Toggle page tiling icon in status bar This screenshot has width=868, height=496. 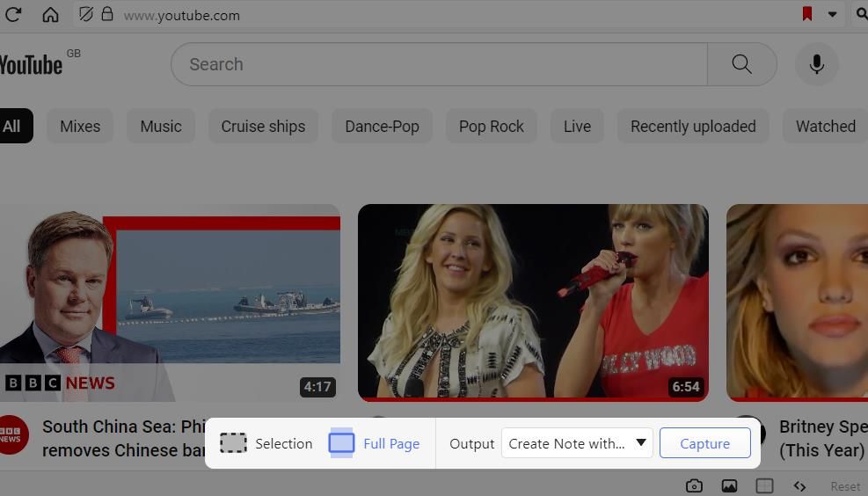point(764,485)
